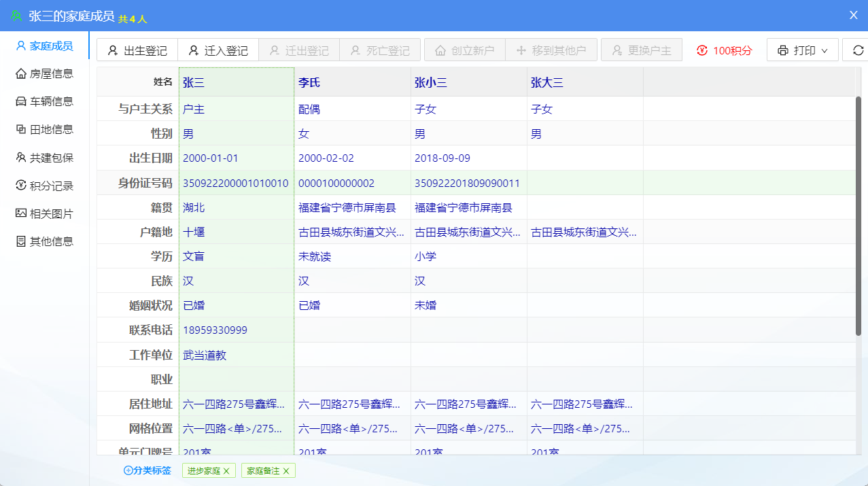
Task: Close the 张三的家庭成员 window
Action: [854, 15]
